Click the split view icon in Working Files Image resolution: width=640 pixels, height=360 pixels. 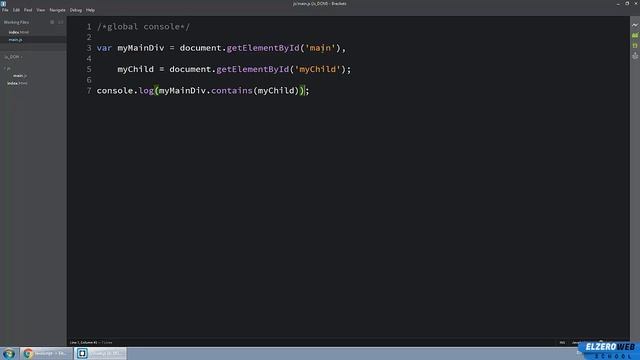60,22
